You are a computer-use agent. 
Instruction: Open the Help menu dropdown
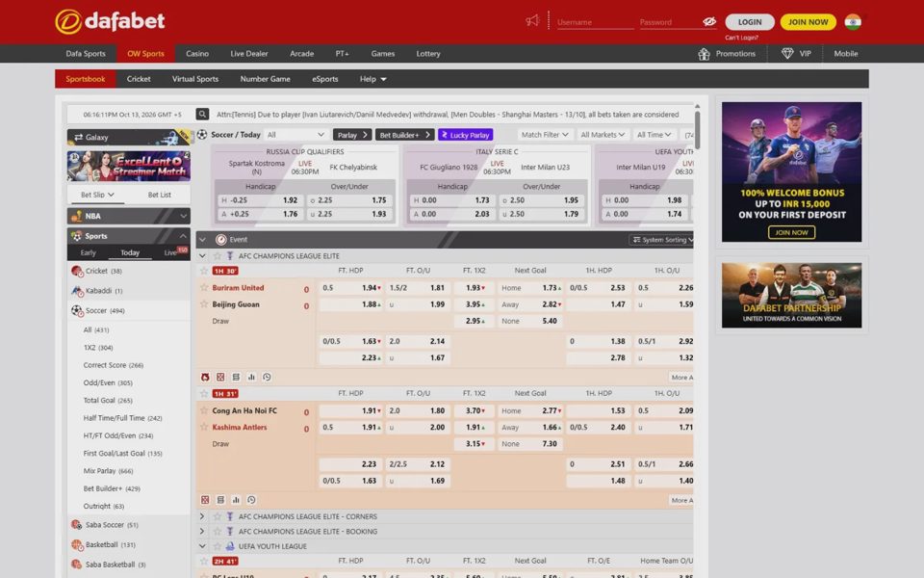pos(373,79)
